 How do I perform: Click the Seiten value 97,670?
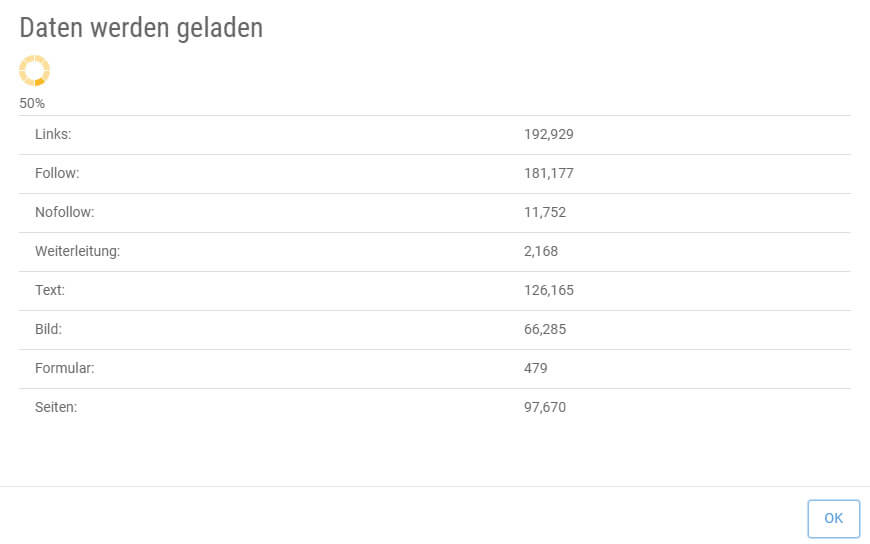coord(545,407)
